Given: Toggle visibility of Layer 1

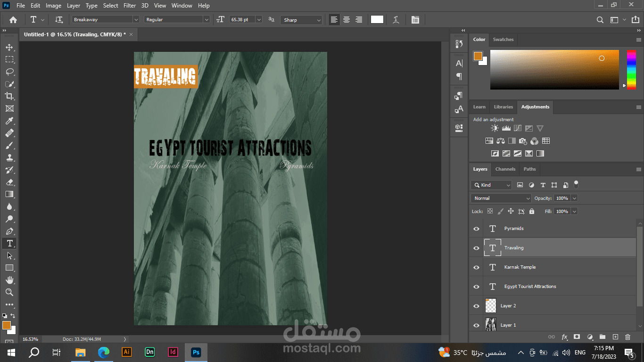Looking at the screenshot, I should [x=476, y=325].
